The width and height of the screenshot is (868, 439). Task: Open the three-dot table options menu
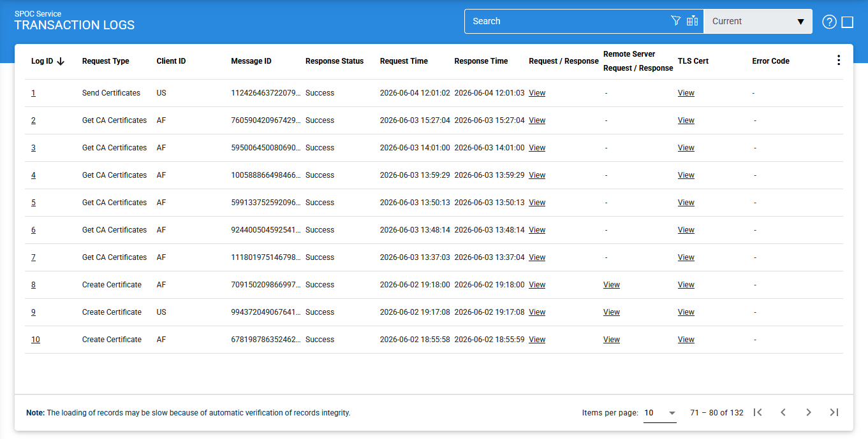click(838, 60)
